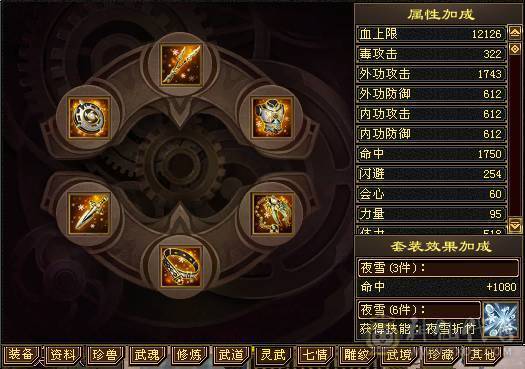The height and width of the screenshot is (369, 525).
Task: Click the central gear emblem
Action: [x=181, y=164]
